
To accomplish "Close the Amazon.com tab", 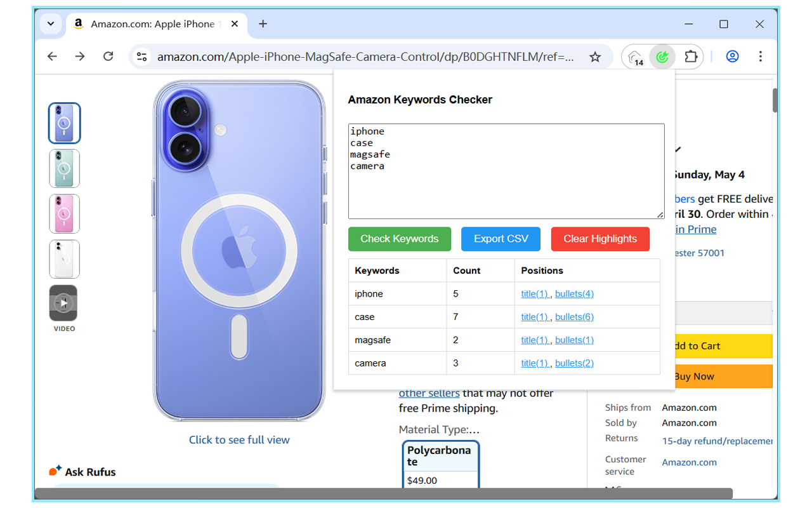I will 235,24.
